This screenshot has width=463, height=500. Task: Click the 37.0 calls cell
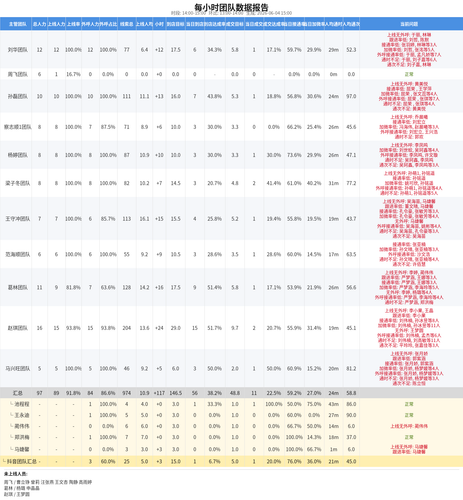click(x=351, y=437)
